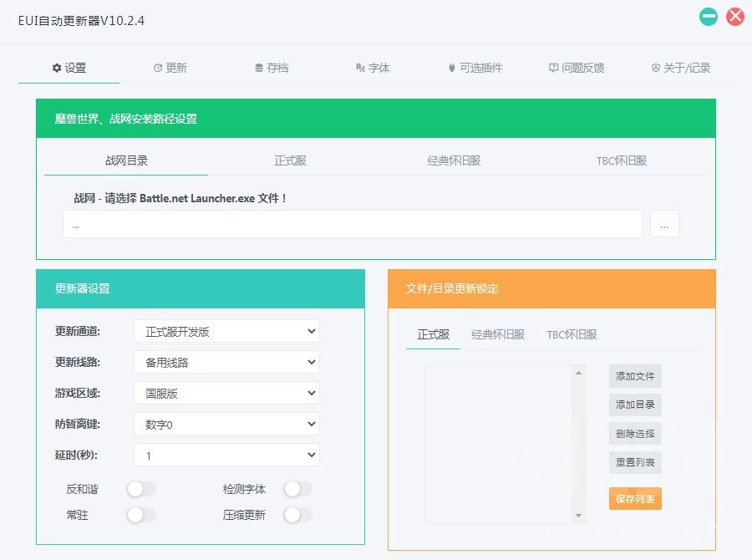
Task: Click the minimize icon in the title bar
Action: pyautogui.click(x=708, y=16)
